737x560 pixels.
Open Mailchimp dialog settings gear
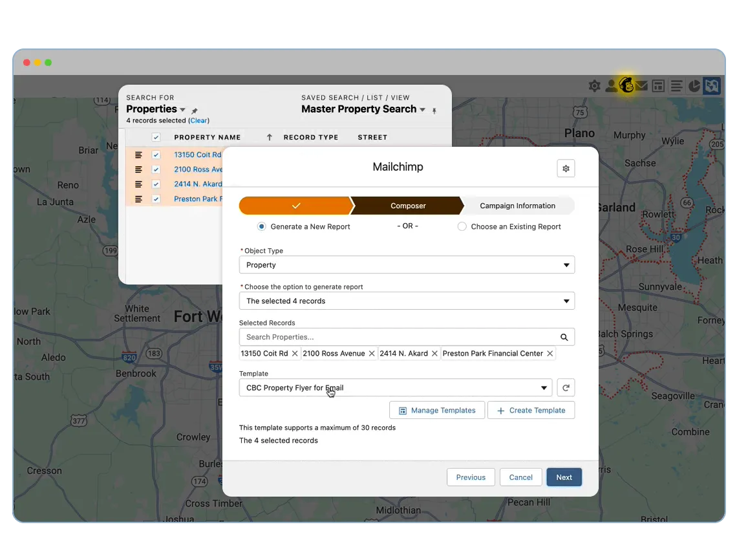[x=566, y=168]
